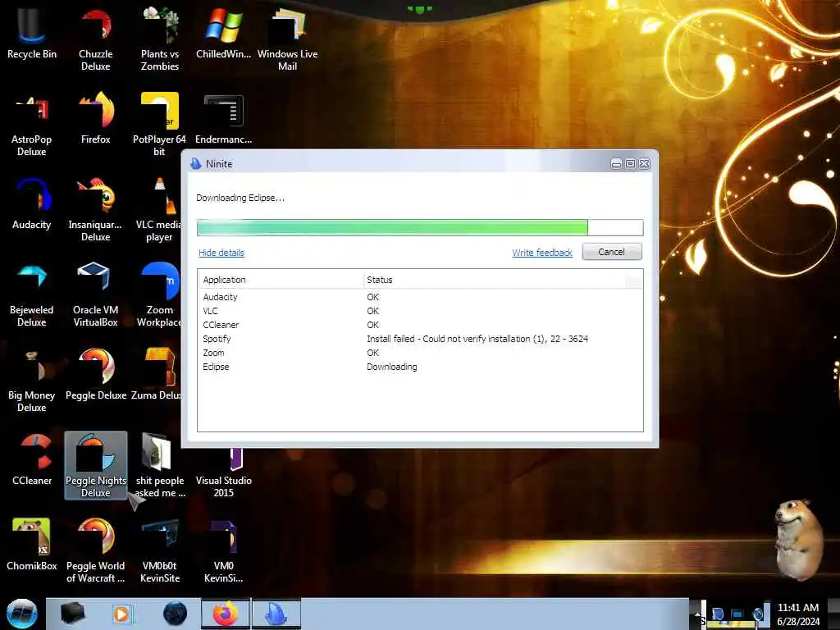Click the Ninite window title bar icon
The height and width of the screenshot is (630, 840).
tap(195, 164)
